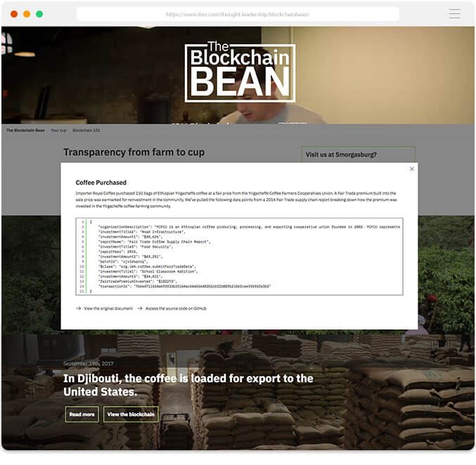Focus the browser address bar with the ibm.com URL
Viewport: 476px width, 465px height.
pos(238,14)
